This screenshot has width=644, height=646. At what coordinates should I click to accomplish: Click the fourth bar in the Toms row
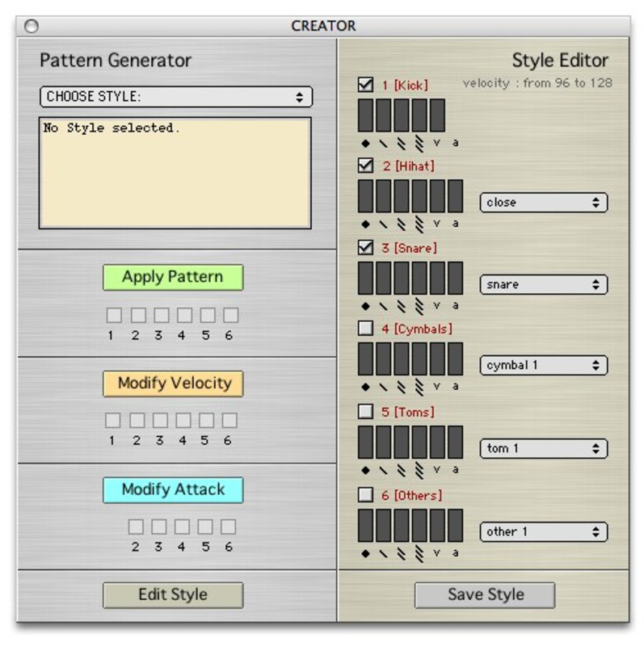click(x=419, y=442)
